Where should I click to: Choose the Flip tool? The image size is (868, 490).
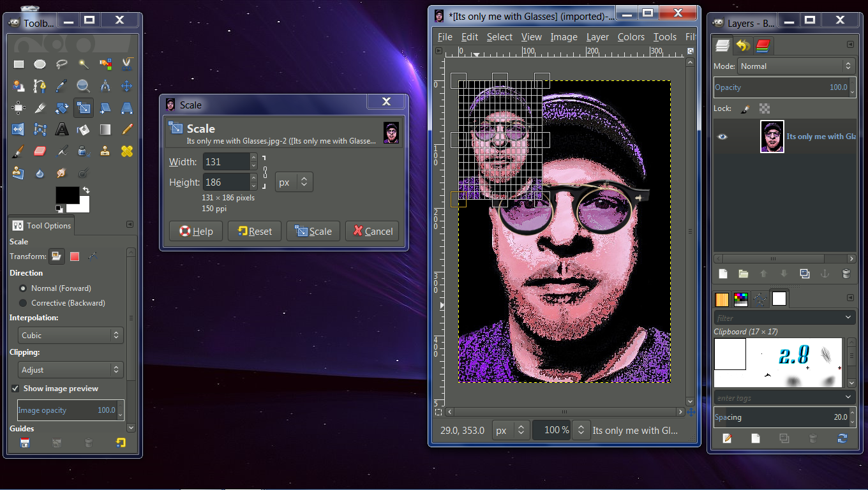(19, 130)
